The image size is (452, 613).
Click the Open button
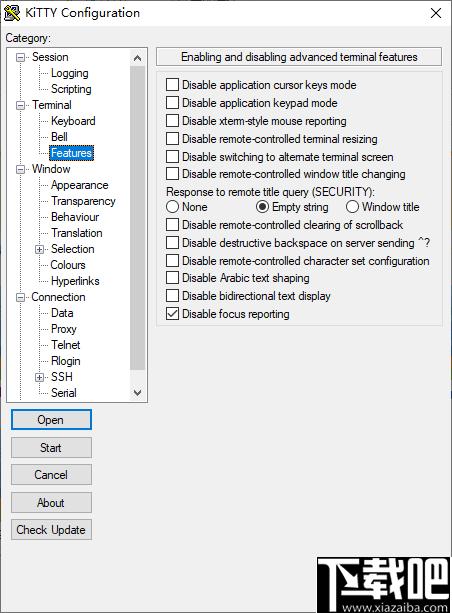51,420
